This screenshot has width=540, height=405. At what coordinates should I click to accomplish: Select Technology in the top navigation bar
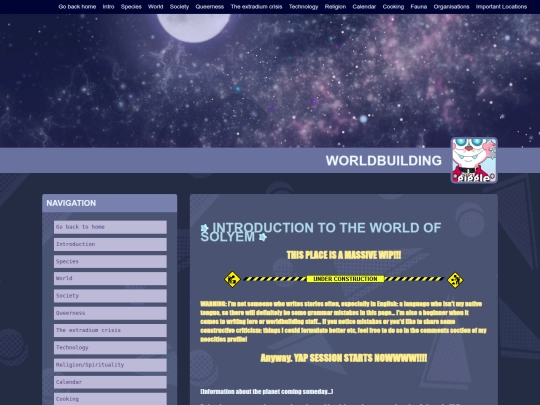click(x=303, y=7)
